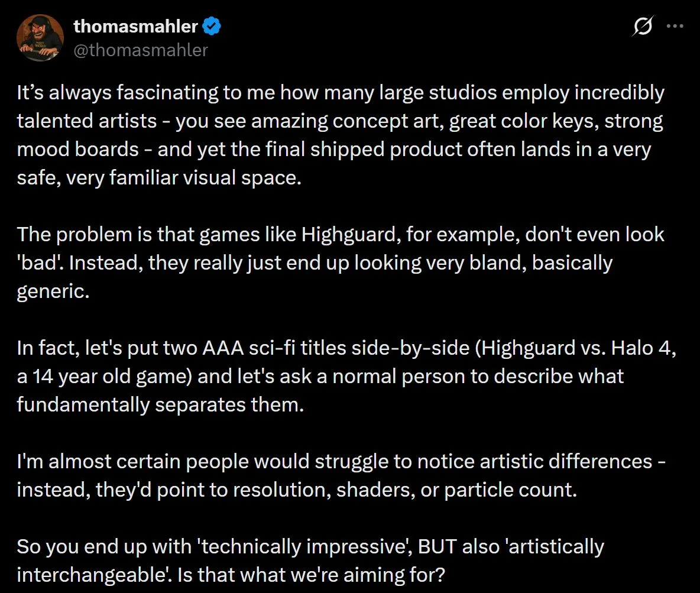The image size is (700, 593).
Task: Click the word 'generic.' ending the second paragraph
Action: (x=53, y=291)
